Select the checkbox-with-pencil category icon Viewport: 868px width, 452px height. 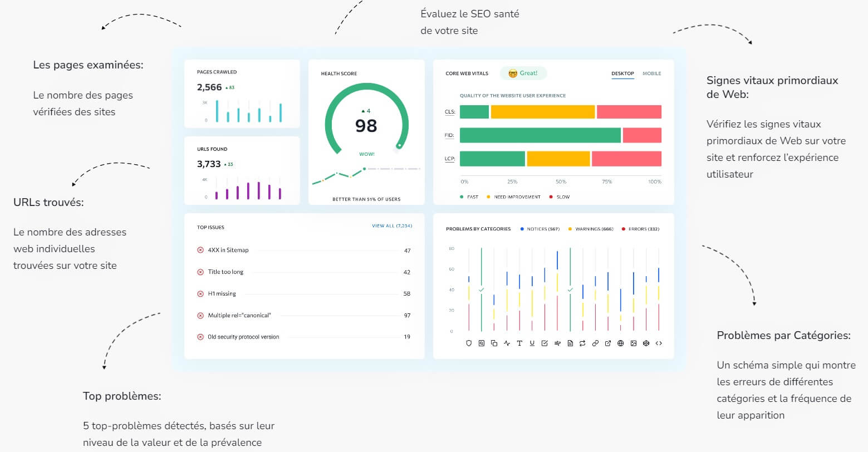[x=545, y=343]
